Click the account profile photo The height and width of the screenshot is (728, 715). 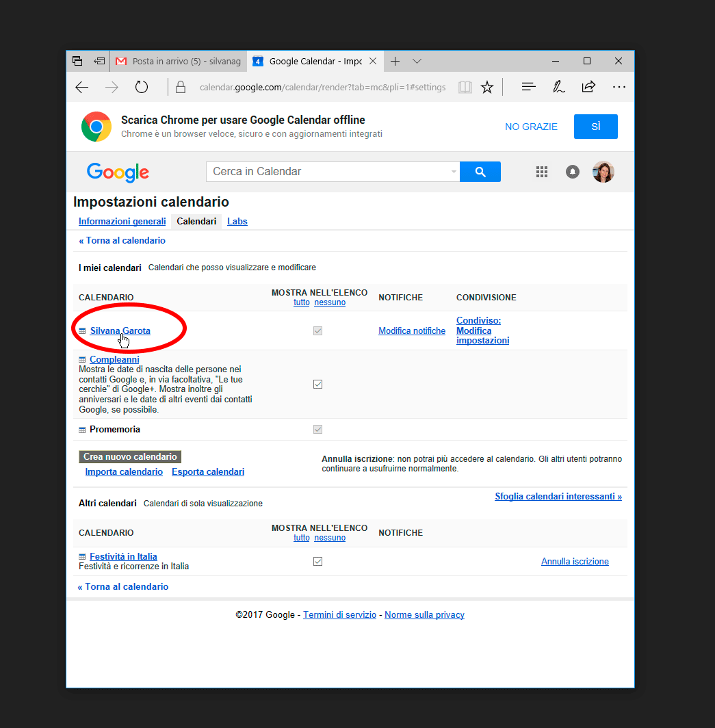pyautogui.click(x=603, y=172)
